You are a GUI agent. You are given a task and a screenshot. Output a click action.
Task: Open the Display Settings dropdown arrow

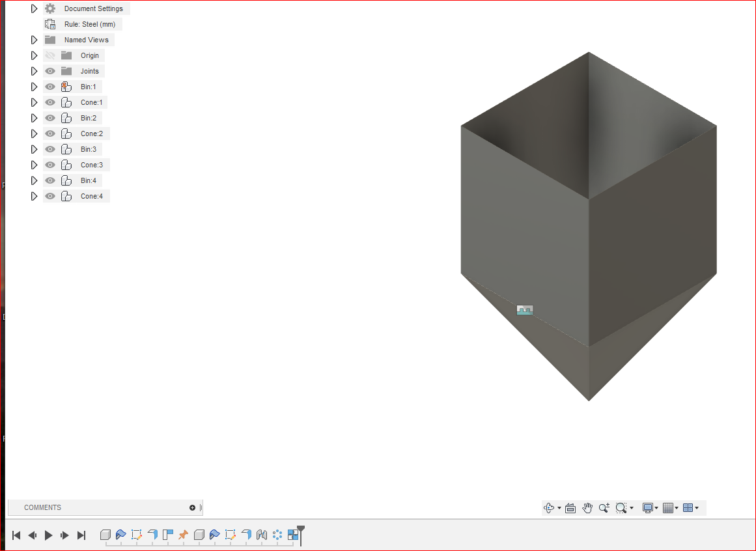656,508
